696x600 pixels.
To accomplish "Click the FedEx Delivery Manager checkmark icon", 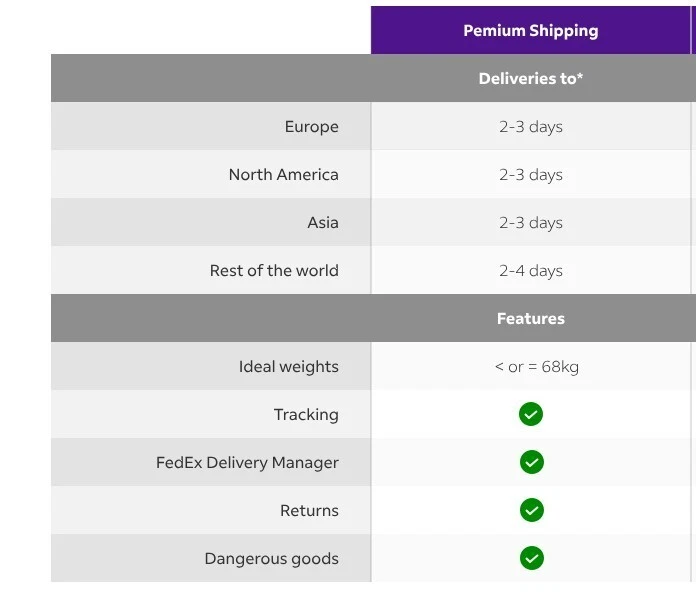I will [x=531, y=462].
